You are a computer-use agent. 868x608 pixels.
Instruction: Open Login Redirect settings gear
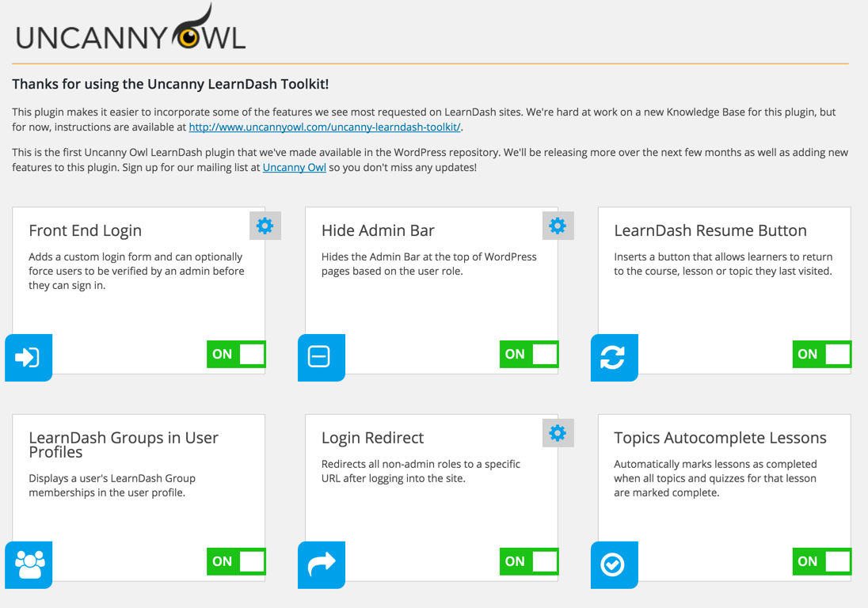pos(558,433)
